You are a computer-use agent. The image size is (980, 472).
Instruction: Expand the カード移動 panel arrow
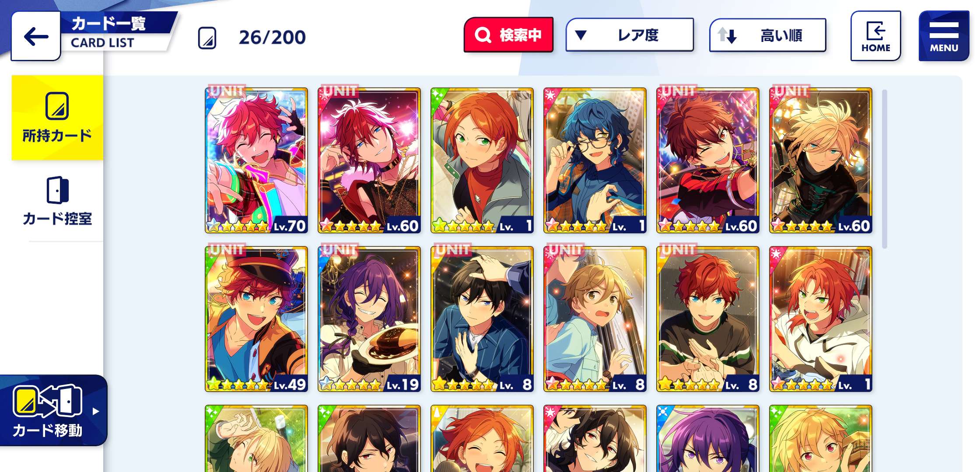tap(96, 411)
